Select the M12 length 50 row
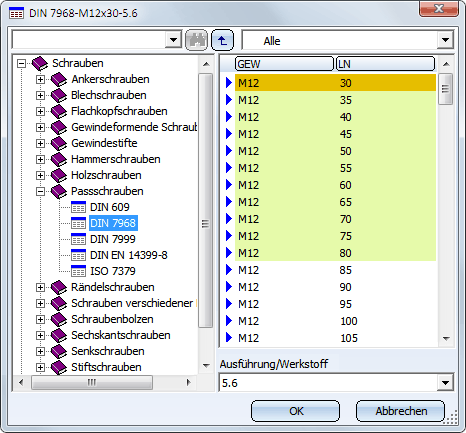This screenshot has height=433, width=466. 335,151
